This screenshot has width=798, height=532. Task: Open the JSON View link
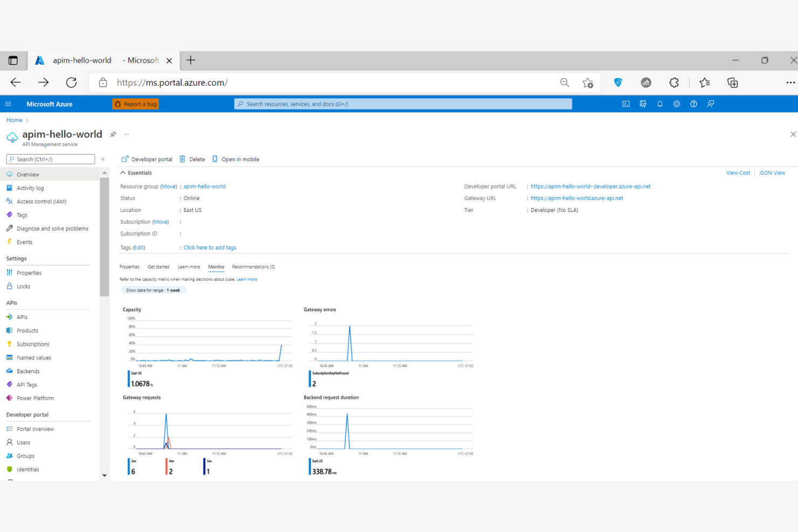click(772, 173)
